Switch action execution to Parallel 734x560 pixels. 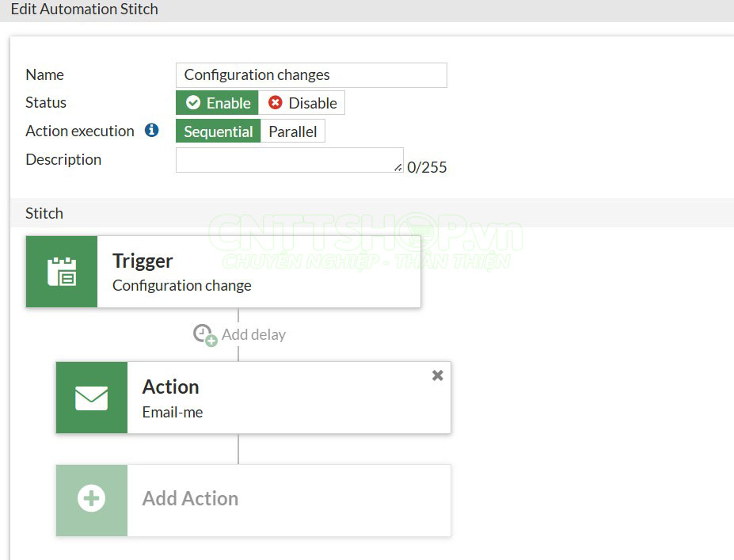(292, 131)
